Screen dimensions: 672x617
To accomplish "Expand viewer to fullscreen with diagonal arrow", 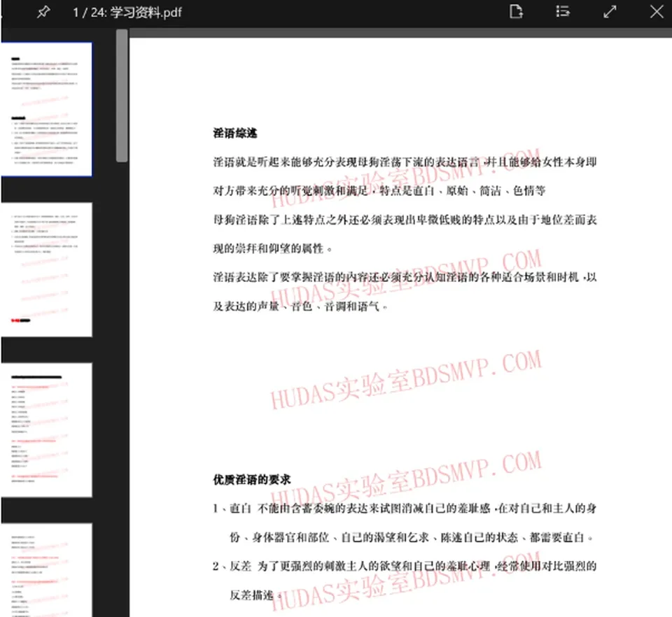I will (610, 12).
